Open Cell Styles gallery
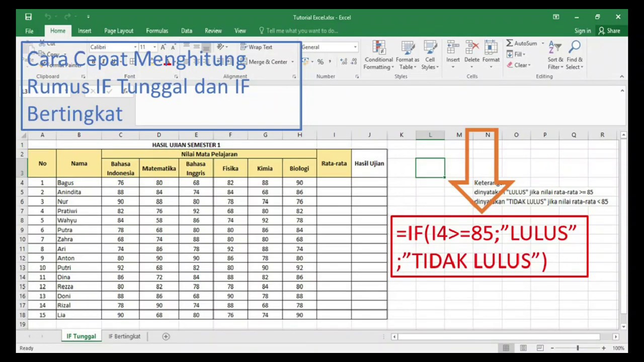The image size is (644, 362). point(430,55)
